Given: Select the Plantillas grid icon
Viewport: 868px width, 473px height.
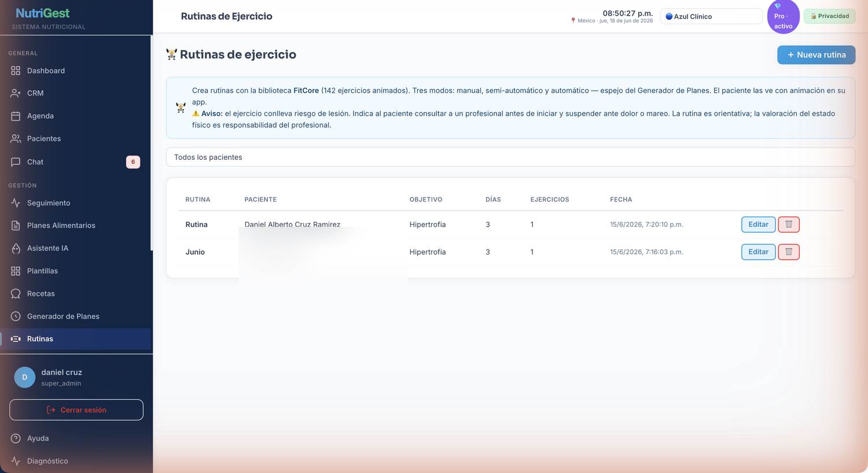Looking at the screenshot, I should (16, 271).
